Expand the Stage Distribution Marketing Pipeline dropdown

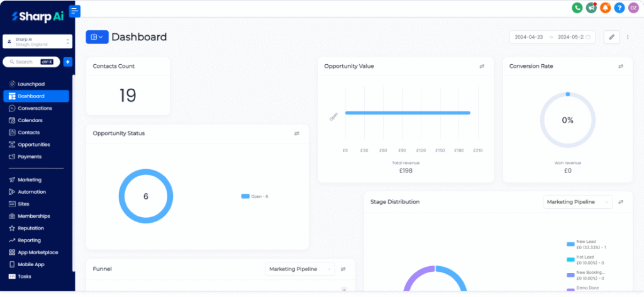tap(577, 202)
